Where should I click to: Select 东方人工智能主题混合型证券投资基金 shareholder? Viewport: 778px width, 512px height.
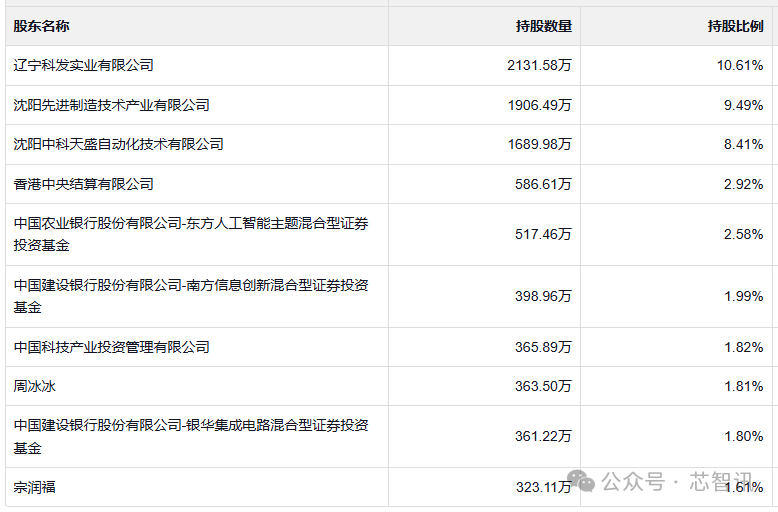click(x=191, y=234)
